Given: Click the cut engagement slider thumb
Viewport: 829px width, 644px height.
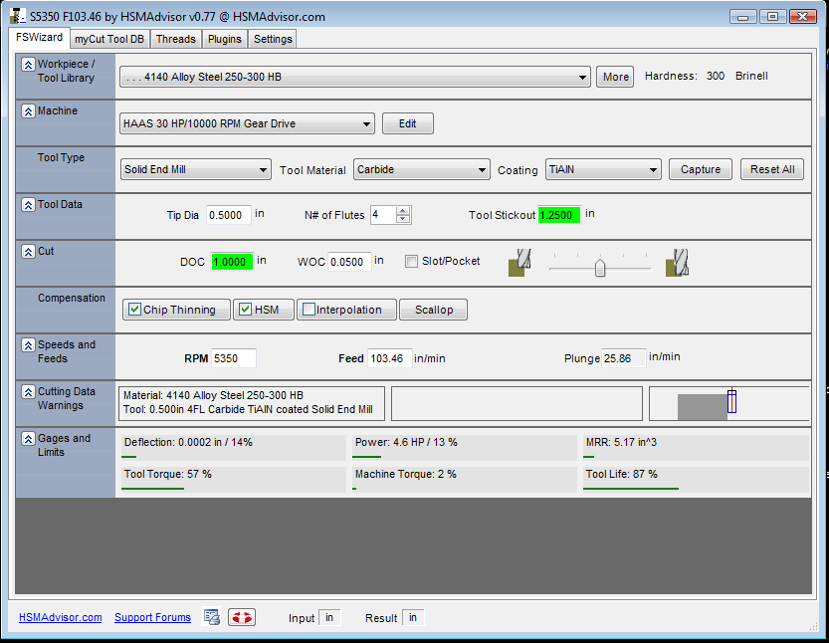Looking at the screenshot, I should click(x=599, y=268).
